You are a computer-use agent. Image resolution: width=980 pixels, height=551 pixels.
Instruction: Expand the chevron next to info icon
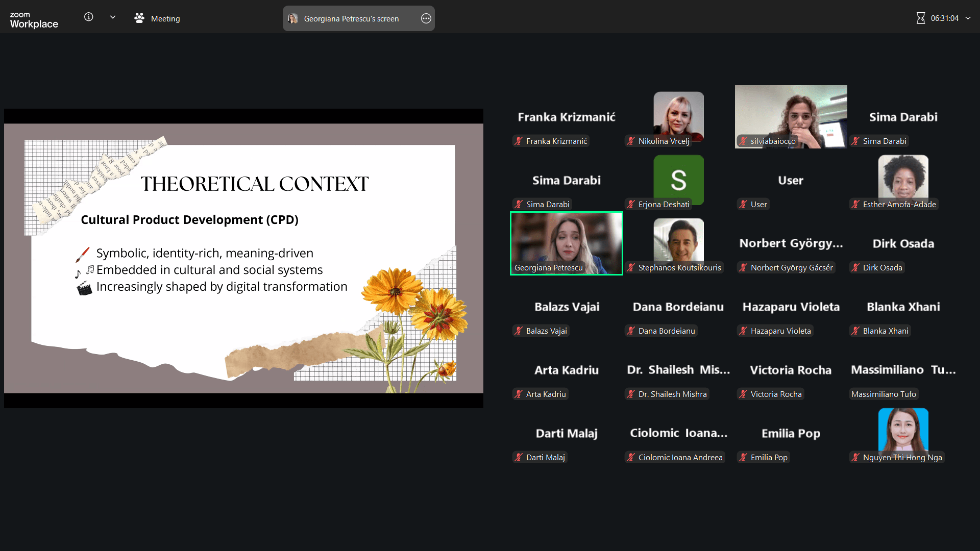[x=113, y=17]
